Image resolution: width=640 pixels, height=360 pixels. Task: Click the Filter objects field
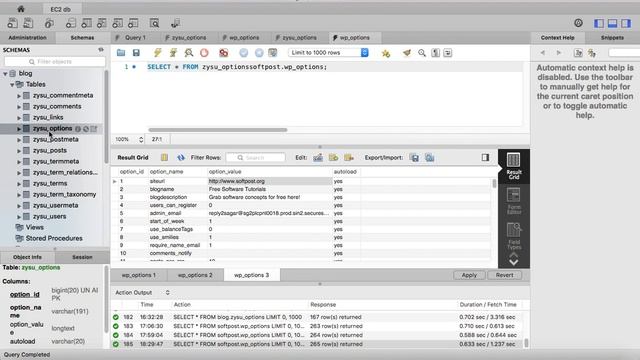tap(55, 62)
